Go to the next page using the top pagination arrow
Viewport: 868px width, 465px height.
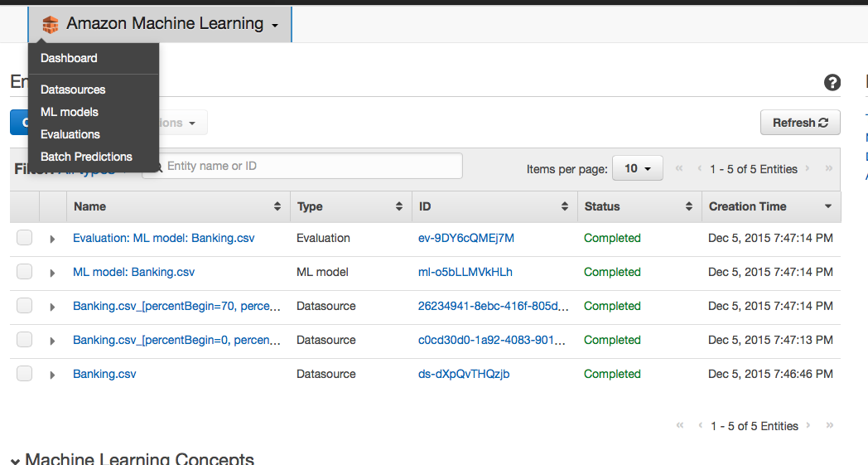click(x=808, y=169)
